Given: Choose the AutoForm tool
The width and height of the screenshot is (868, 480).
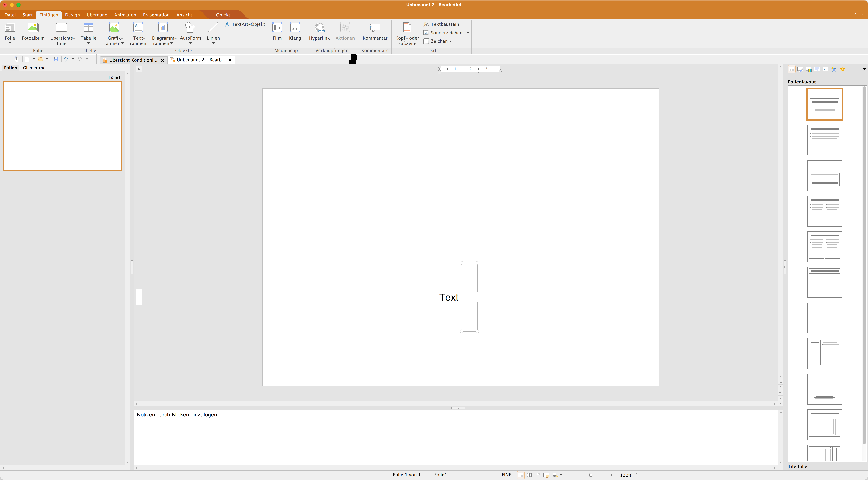Looking at the screenshot, I should [190, 31].
